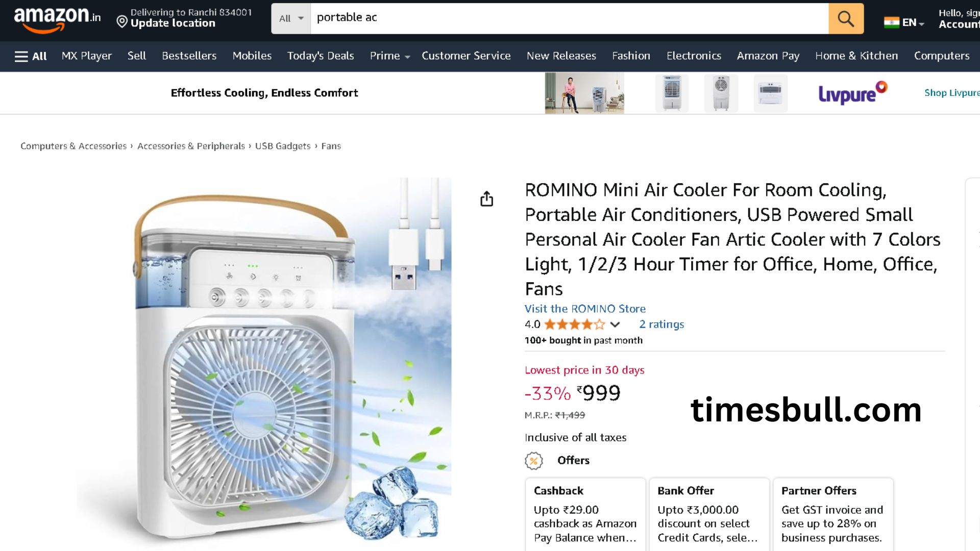Open the hamburger All menu
Viewport: 980px width, 551px height.
click(31, 56)
